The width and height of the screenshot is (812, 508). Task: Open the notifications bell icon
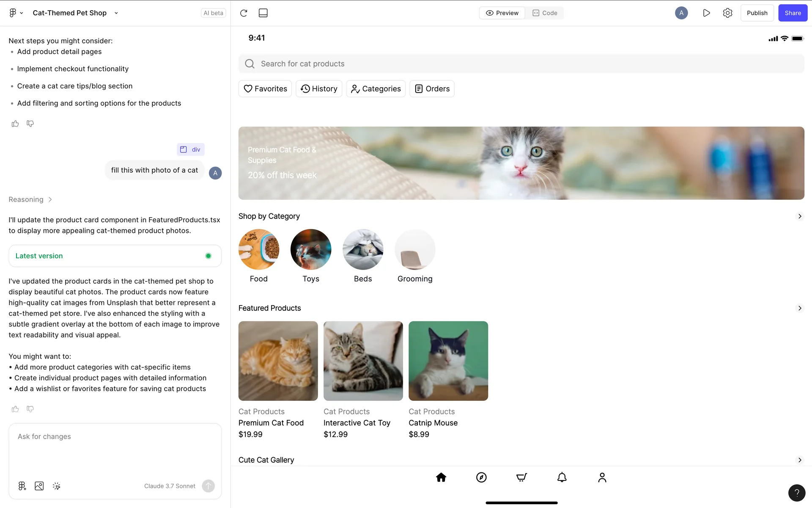tap(562, 478)
